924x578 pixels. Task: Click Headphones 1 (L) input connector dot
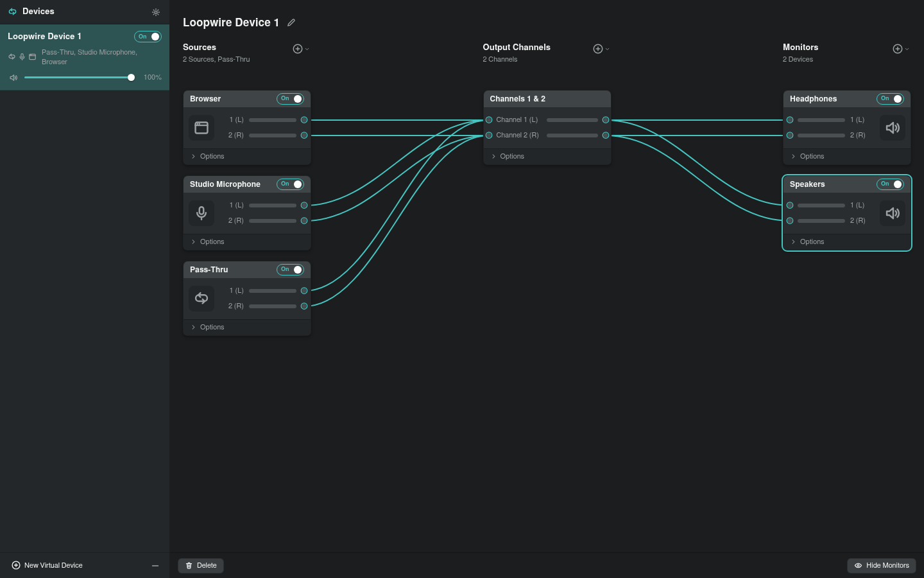coord(790,120)
